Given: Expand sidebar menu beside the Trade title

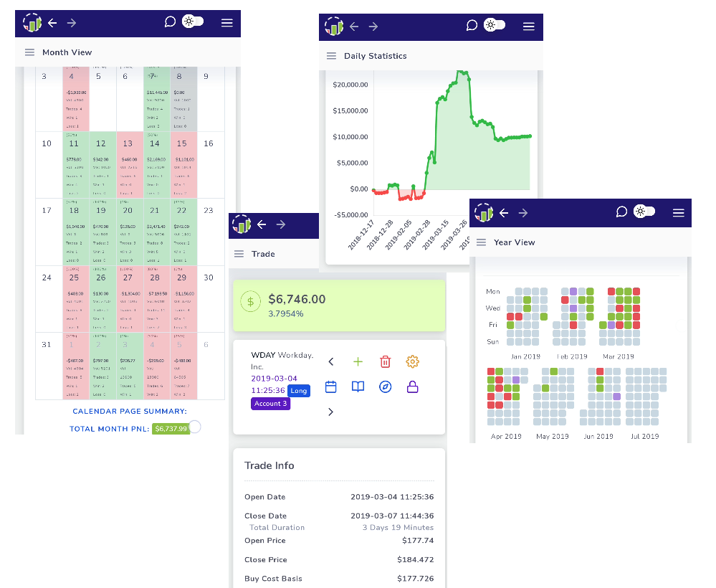Looking at the screenshot, I should pyautogui.click(x=239, y=254).
